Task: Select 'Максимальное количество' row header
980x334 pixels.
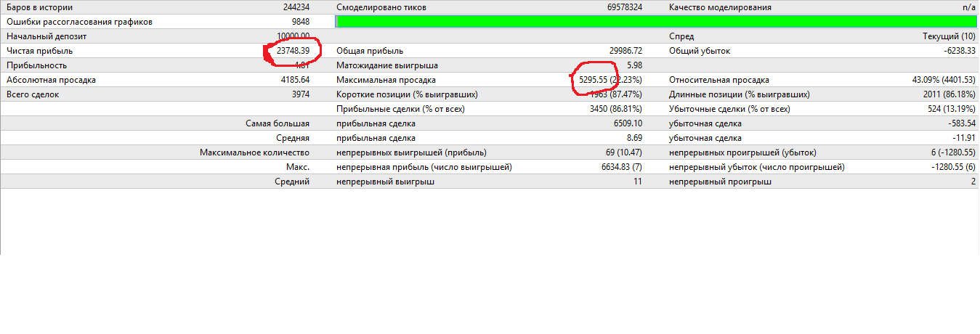Action: point(255,152)
